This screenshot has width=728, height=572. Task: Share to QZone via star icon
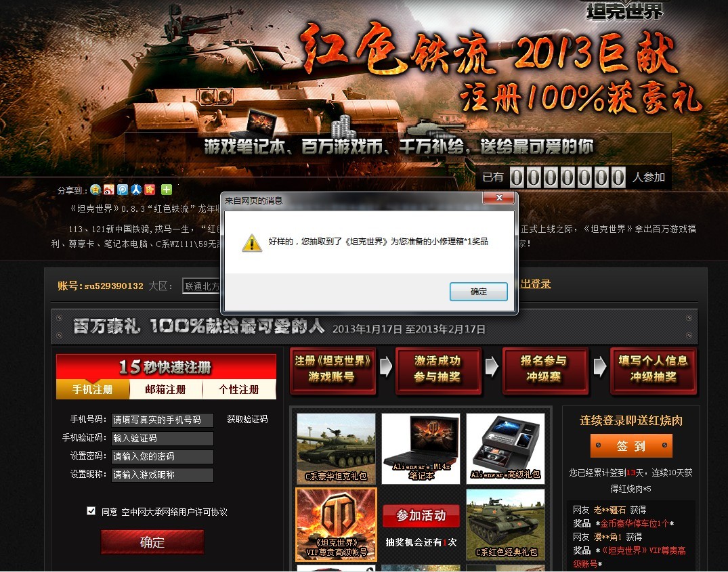[95, 190]
